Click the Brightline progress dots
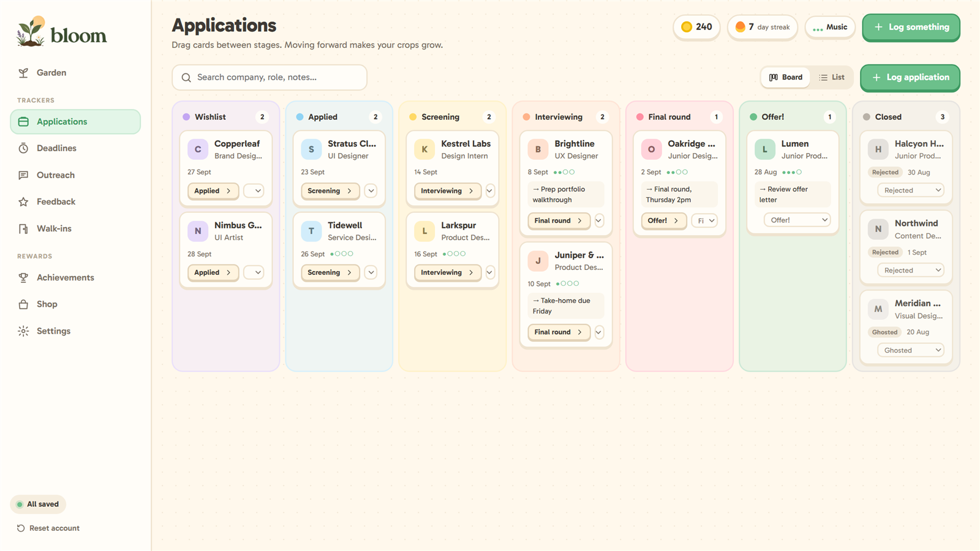This screenshot has width=980, height=551. (564, 173)
